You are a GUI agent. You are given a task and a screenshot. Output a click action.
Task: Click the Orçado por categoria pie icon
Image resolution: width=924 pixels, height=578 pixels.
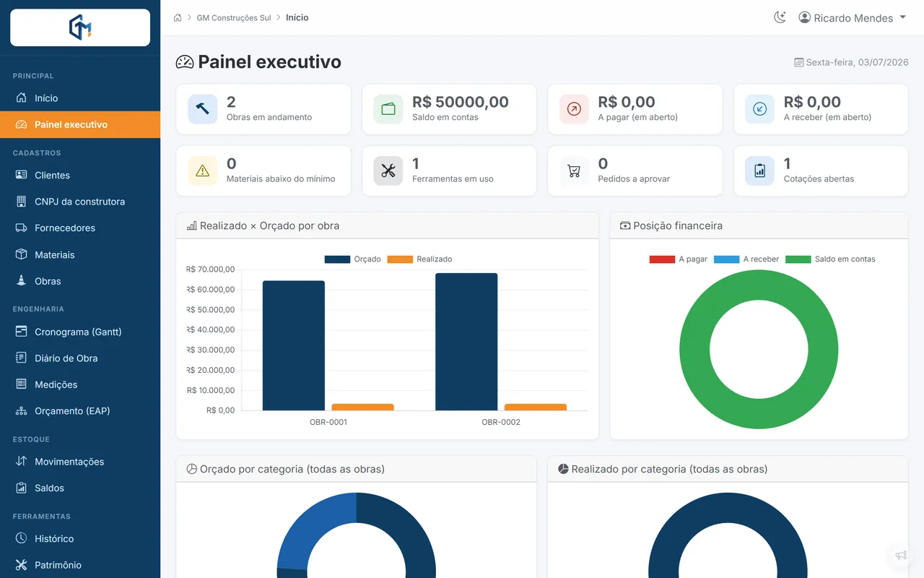[x=191, y=469]
